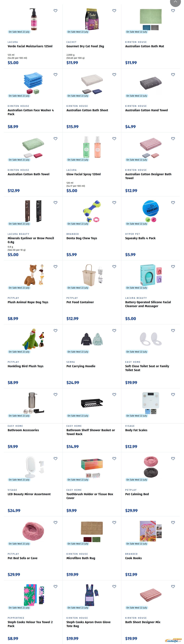Click heart icon on Glow Facial Spray
This screenshot has width=184, height=644.
[x=114, y=139]
